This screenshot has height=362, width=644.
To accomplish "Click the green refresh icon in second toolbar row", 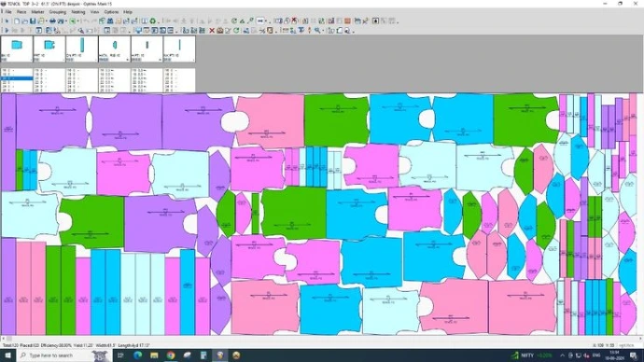I will pos(236,31).
